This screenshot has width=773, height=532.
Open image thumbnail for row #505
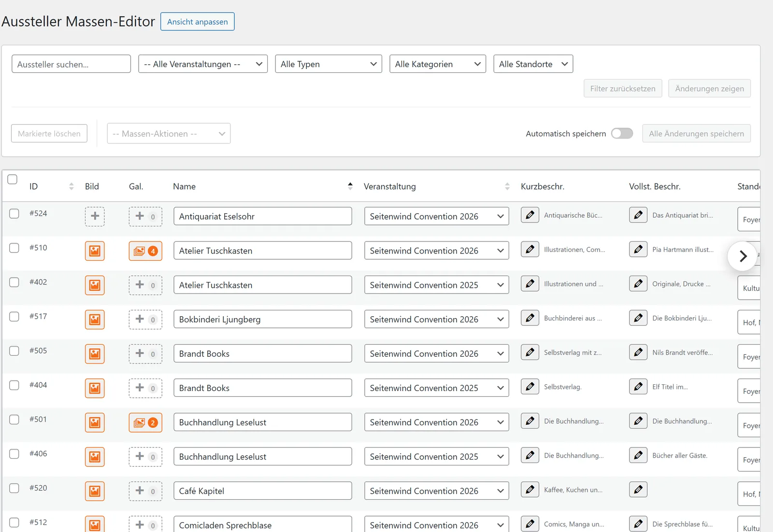coord(95,354)
